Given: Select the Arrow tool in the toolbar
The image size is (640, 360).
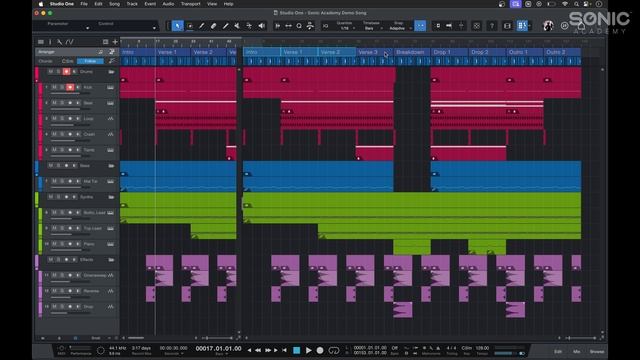Looking at the screenshot, I should point(177,26).
